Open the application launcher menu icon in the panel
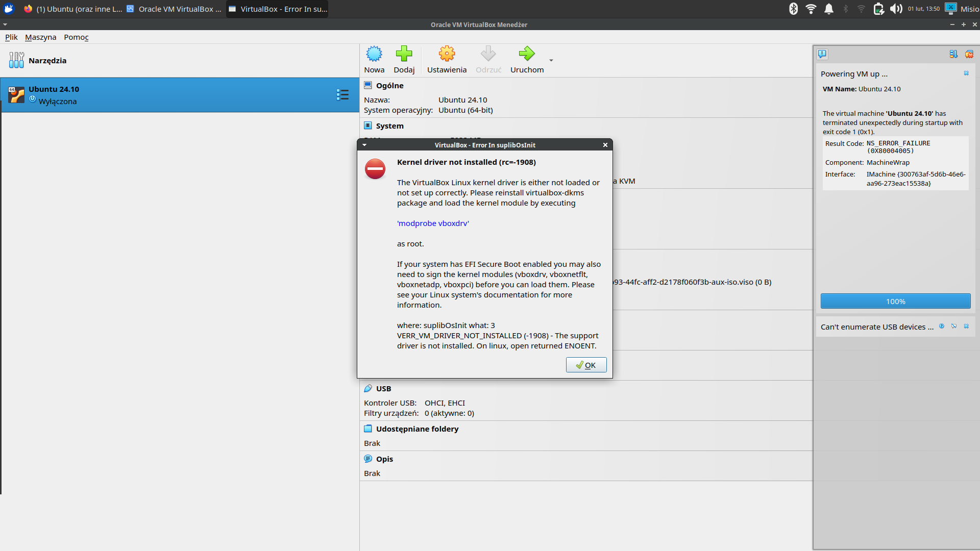Image resolution: width=980 pixels, height=551 pixels. [x=9, y=9]
